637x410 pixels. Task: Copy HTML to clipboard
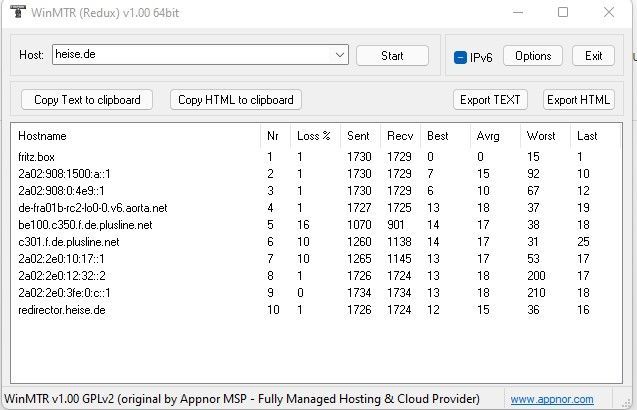click(236, 100)
